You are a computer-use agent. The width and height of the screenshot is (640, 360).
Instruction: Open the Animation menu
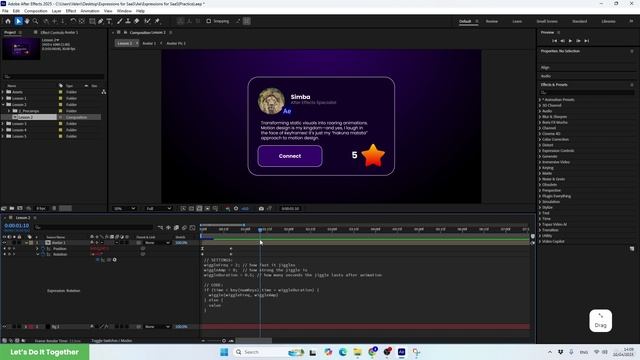coord(90,11)
